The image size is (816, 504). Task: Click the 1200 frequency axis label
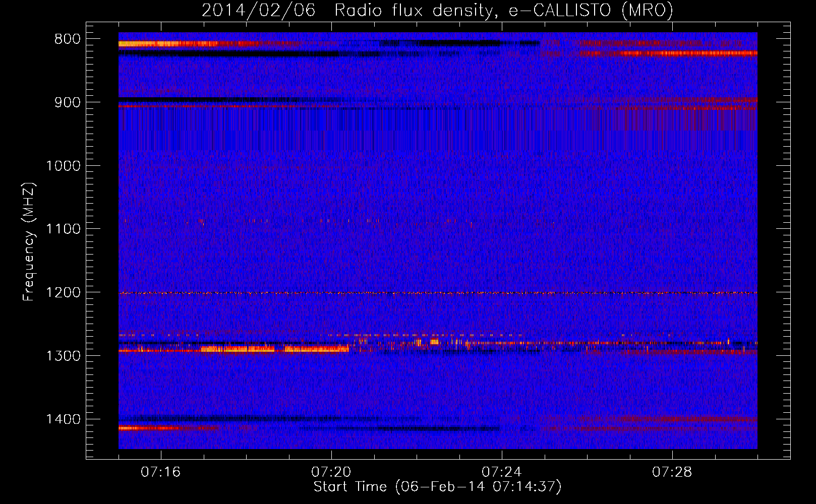point(63,293)
